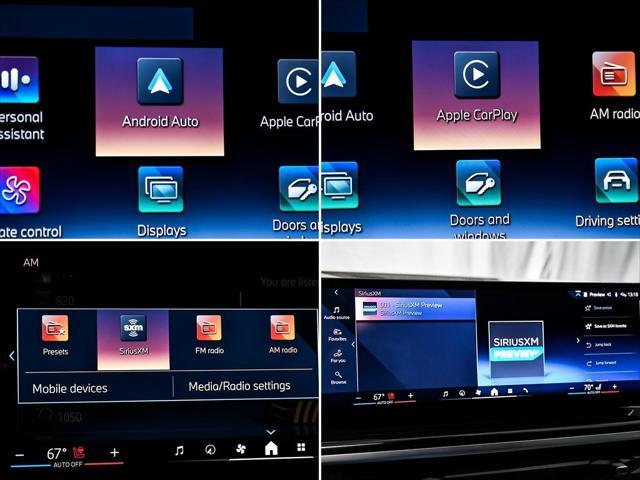
Task: Open apps grid icon below audio popup
Action: click(x=301, y=447)
